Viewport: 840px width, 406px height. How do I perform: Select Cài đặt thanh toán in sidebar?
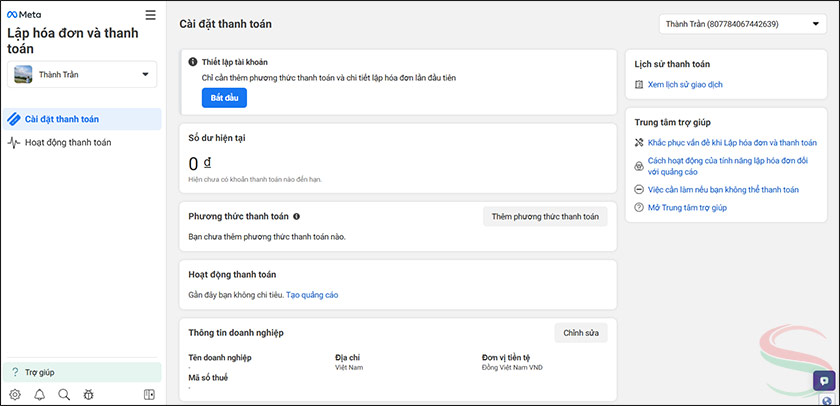pyautogui.click(x=82, y=120)
